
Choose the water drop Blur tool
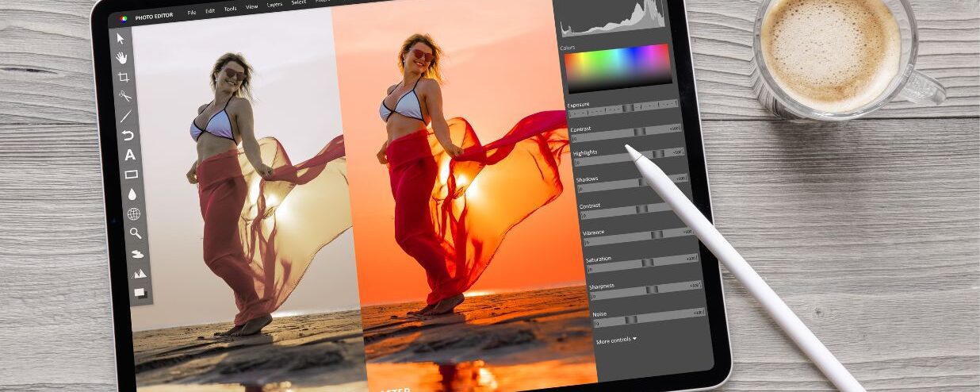click(132, 194)
